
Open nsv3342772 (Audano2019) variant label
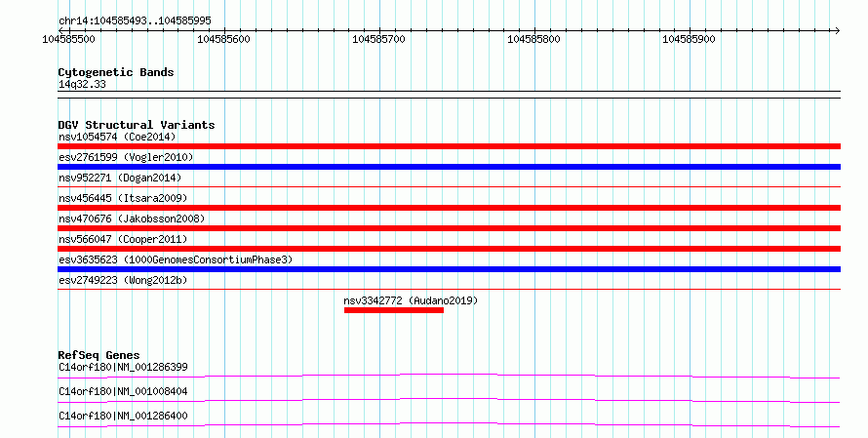(x=411, y=300)
